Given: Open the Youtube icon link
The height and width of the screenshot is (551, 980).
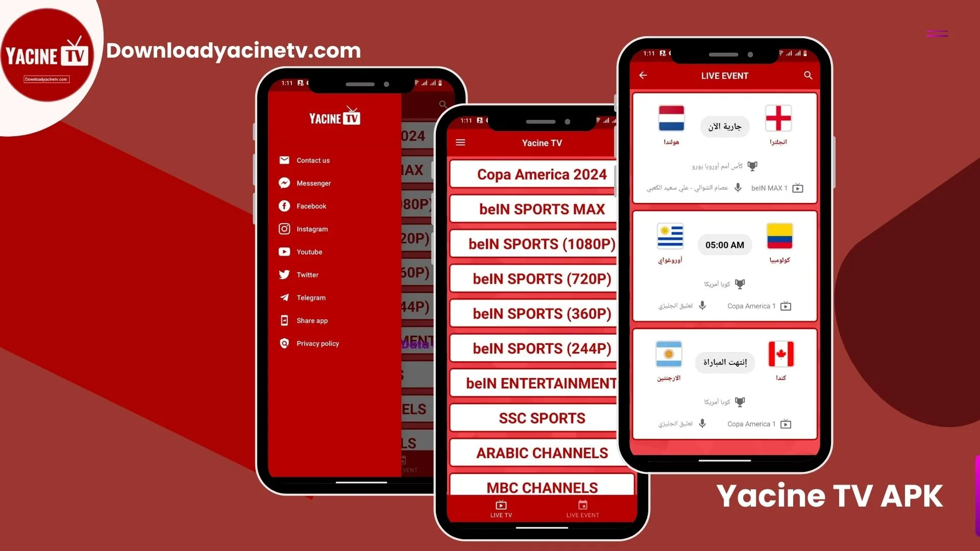Looking at the screenshot, I should [283, 252].
